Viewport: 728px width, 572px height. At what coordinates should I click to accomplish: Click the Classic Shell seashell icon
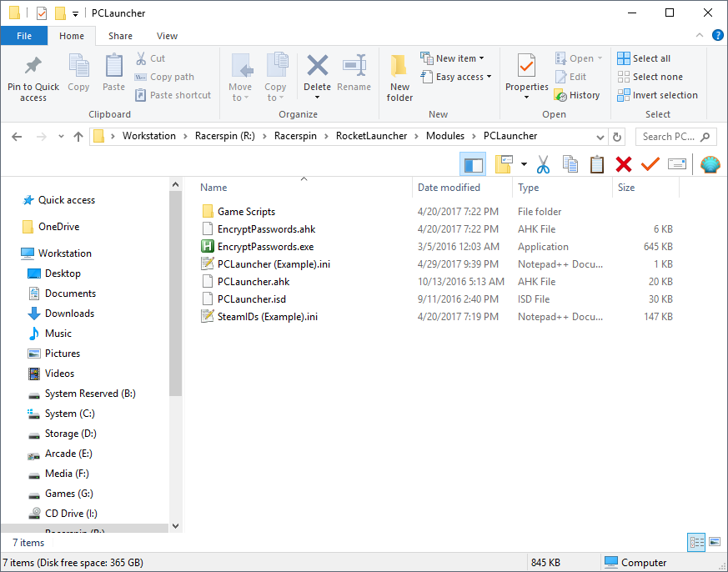point(710,164)
